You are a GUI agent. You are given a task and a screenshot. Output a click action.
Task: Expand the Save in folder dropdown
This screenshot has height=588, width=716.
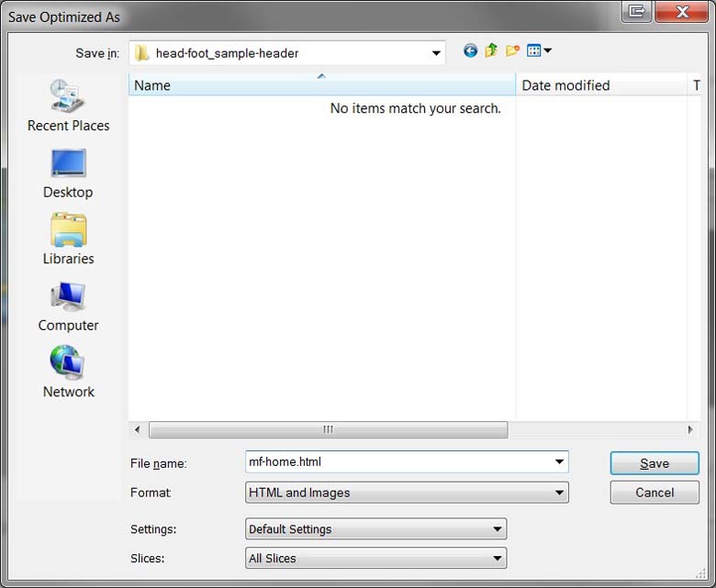coord(436,53)
